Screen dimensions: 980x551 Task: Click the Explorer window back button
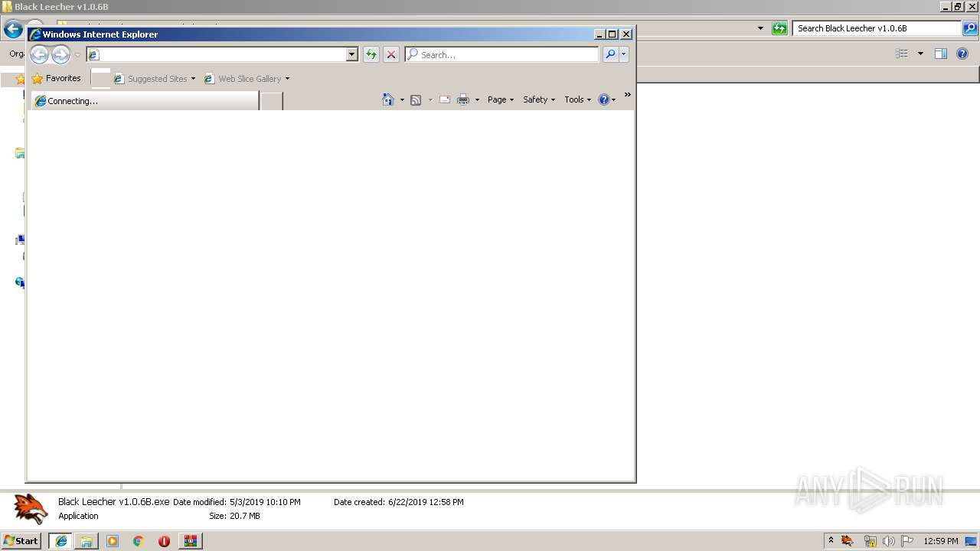(x=13, y=29)
